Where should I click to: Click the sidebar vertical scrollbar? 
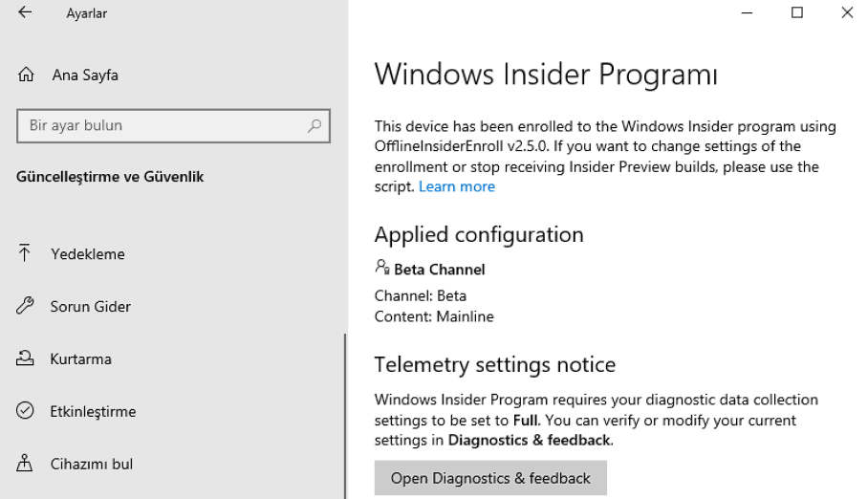point(345,416)
